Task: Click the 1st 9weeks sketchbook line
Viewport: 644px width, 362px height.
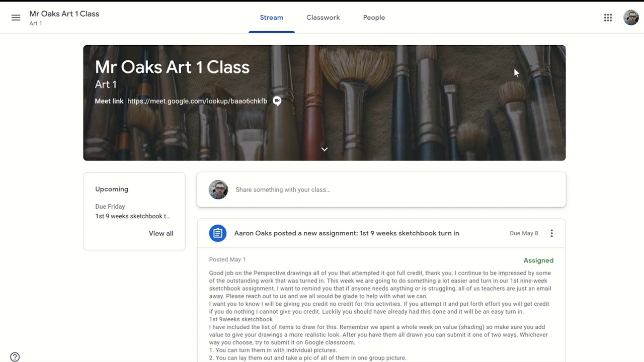Action: (241, 319)
